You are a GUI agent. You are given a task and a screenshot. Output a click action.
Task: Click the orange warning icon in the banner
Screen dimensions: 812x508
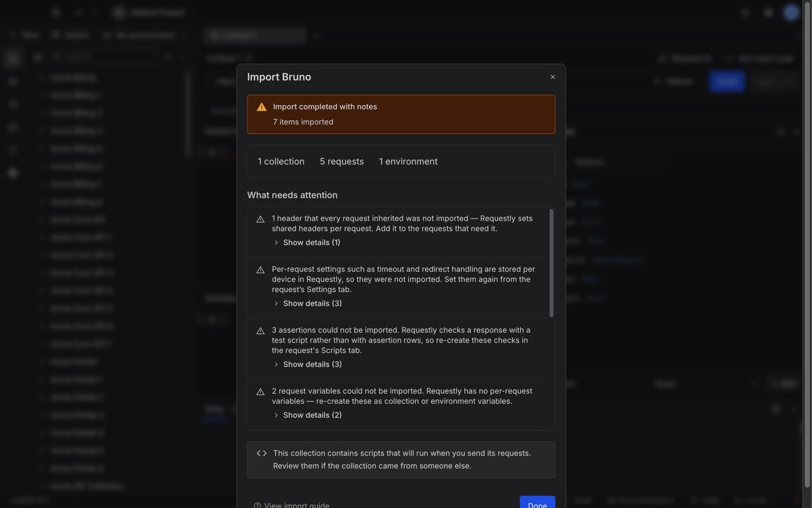point(261,107)
